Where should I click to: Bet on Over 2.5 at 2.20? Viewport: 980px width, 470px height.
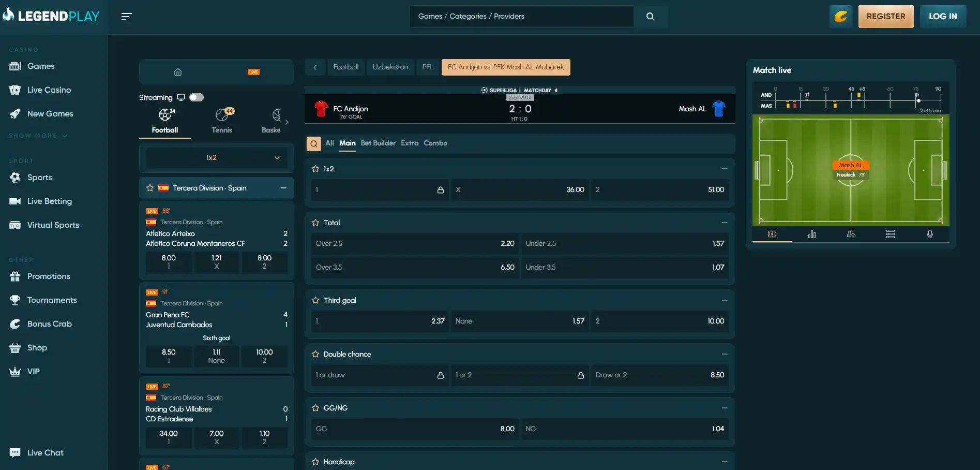coord(415,244)
